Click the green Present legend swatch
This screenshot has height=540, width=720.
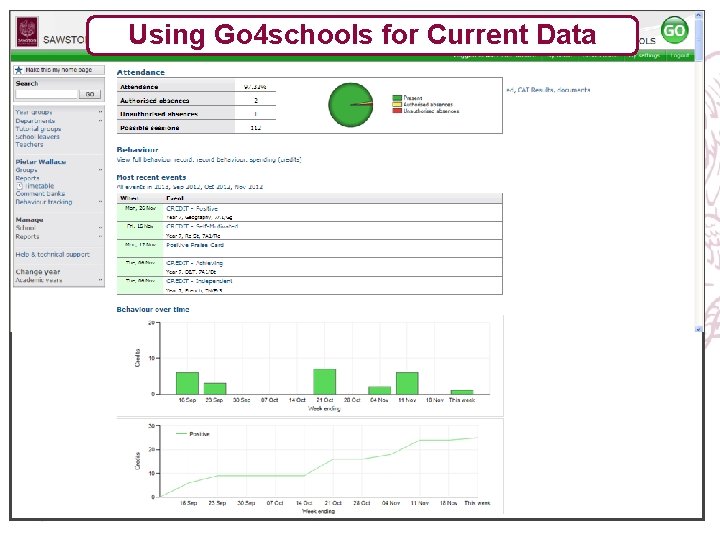coord(397,98)
